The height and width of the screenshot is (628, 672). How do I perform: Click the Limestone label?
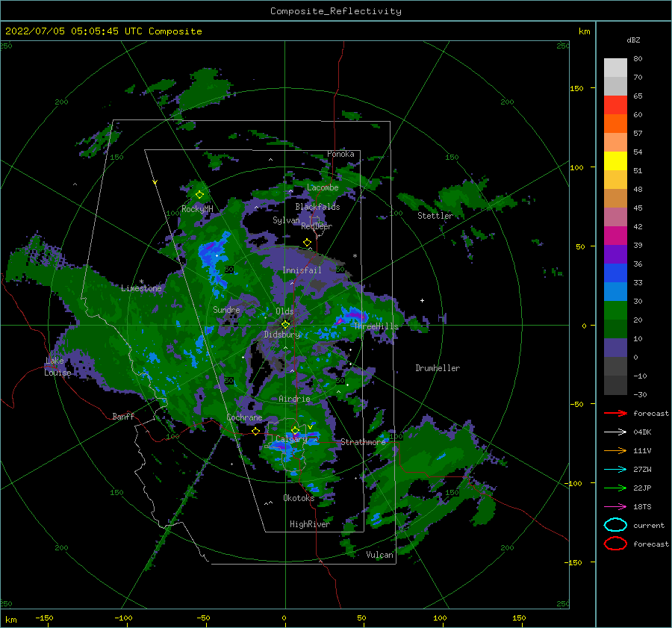tap(141, 288)
